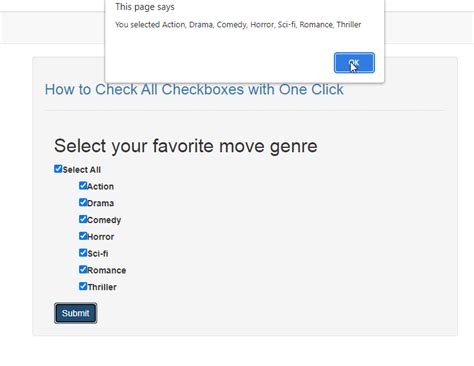The height and width of the screenshot is (366, 474).
Task: Click the "This page says" dialog title
Action: 145,7
